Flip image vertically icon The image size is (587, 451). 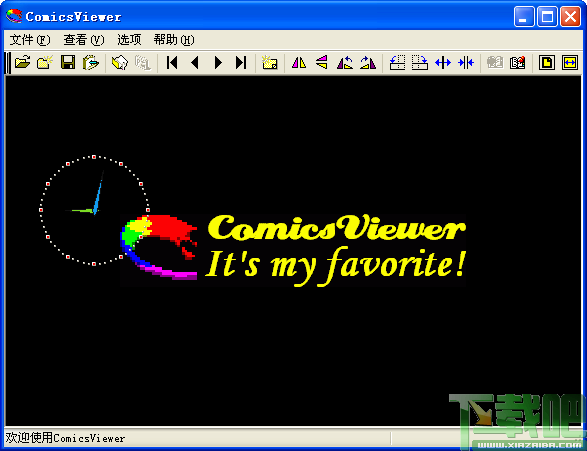[322, 63]
